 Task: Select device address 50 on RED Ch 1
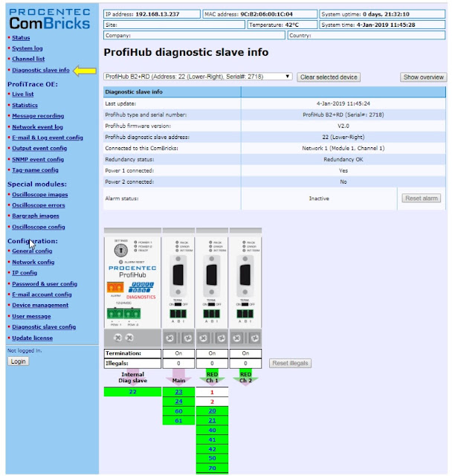coord(212,458)
